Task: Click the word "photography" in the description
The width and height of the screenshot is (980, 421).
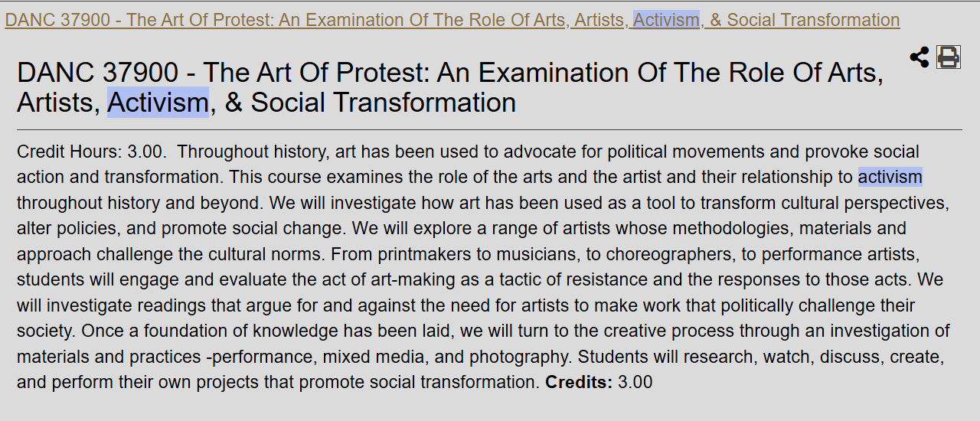Action: click(x=518, y=357)
